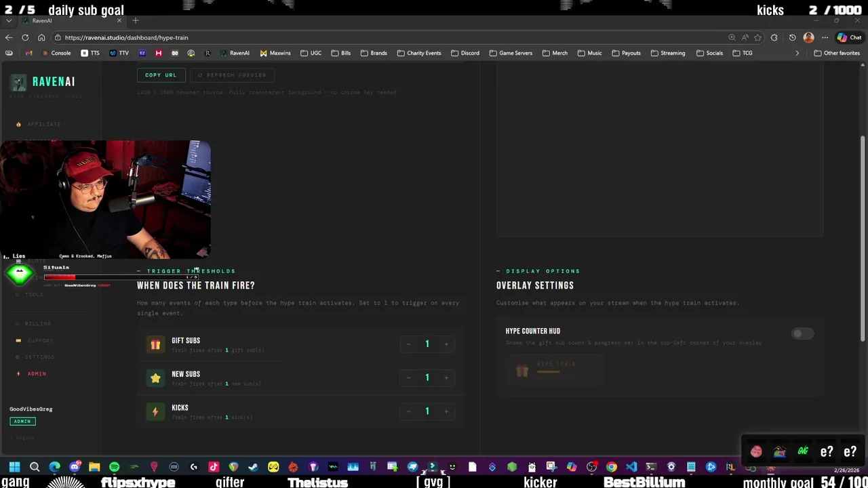This screenshot has width=868, height=488.
Task: Increase the Gift Subs threshold
Action: [x=446, y=344]
